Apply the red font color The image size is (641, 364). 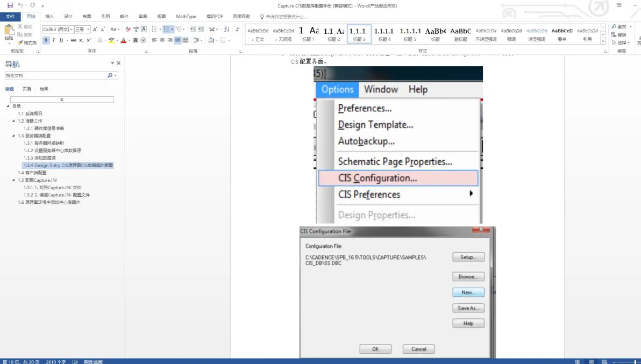(x=124, y=40)
